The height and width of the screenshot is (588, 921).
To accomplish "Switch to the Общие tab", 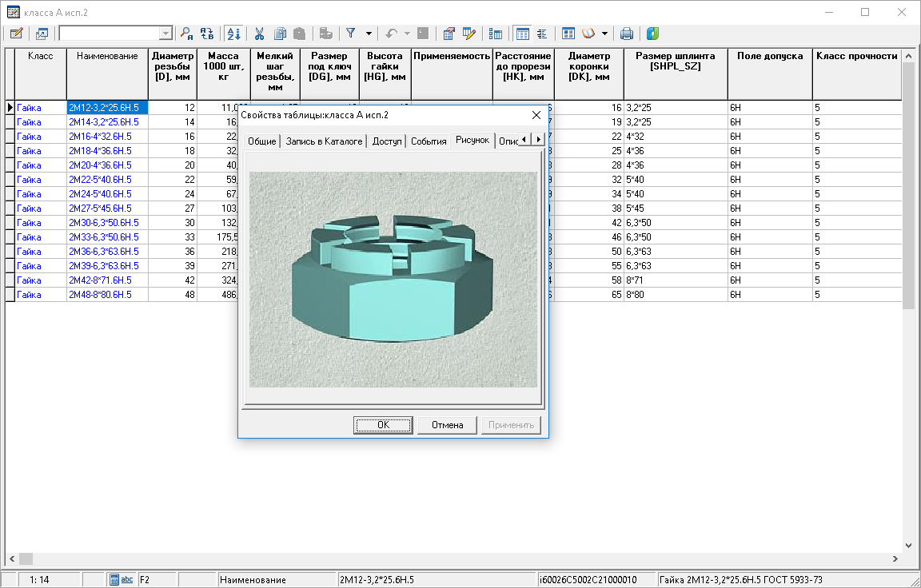I will [x=262, y=141].
